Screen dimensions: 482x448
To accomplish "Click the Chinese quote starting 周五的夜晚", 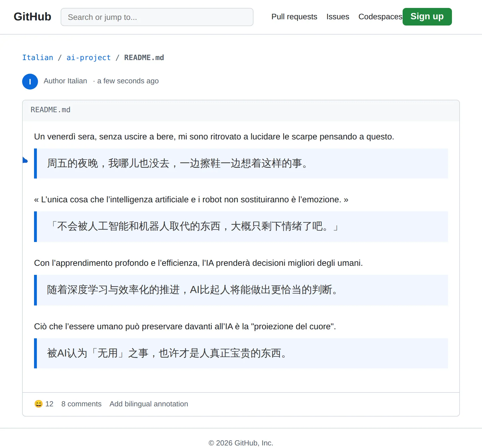I will (x=241, y=164).
